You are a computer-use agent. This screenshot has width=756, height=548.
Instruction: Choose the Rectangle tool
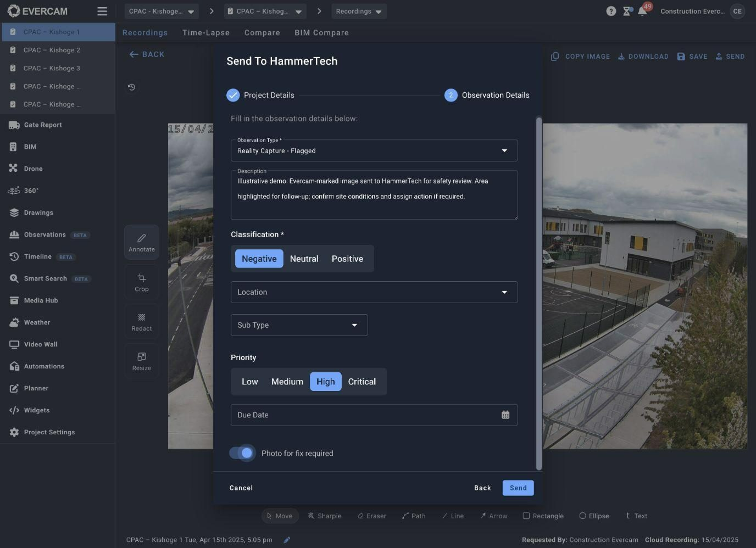tap(543, 516)
